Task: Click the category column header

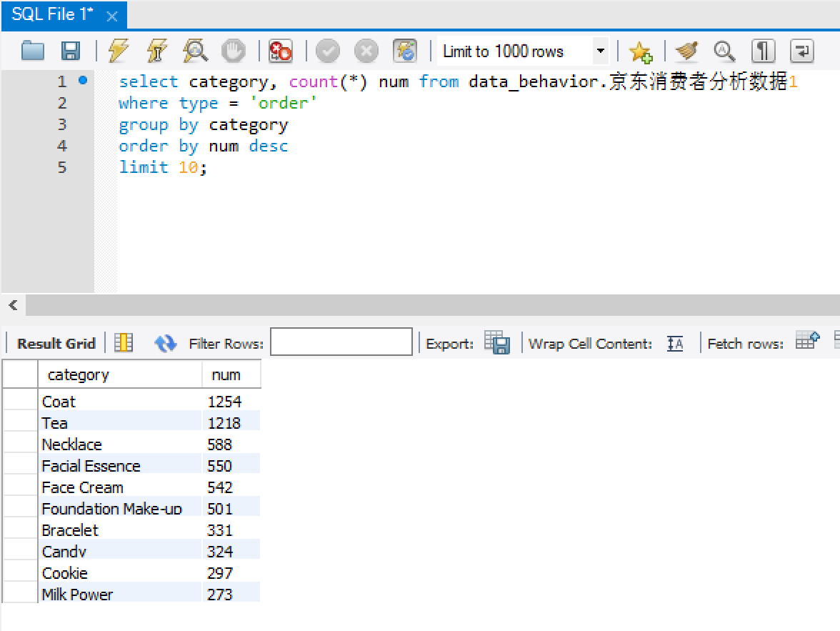Action: [120, 374]
